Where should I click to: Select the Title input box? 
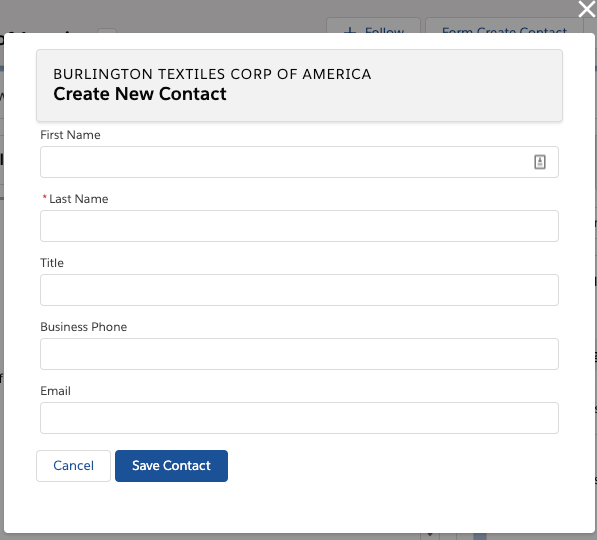click(299, 290)
